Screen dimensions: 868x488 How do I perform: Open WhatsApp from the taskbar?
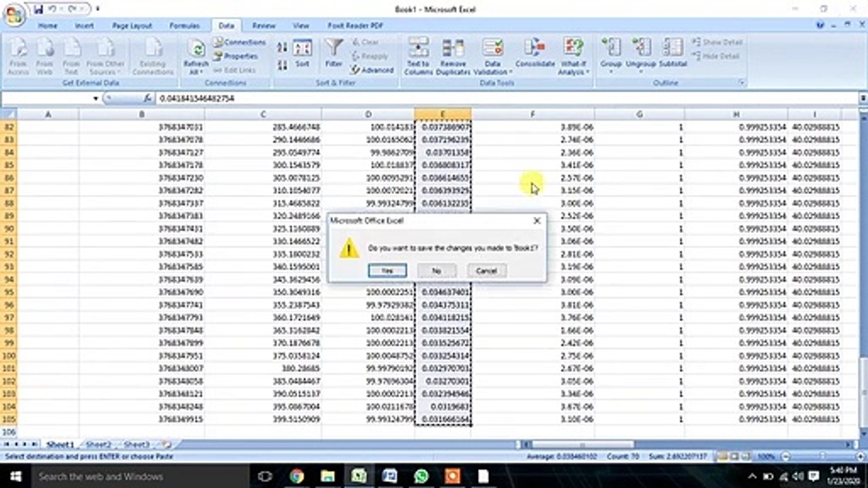point(421,476)
